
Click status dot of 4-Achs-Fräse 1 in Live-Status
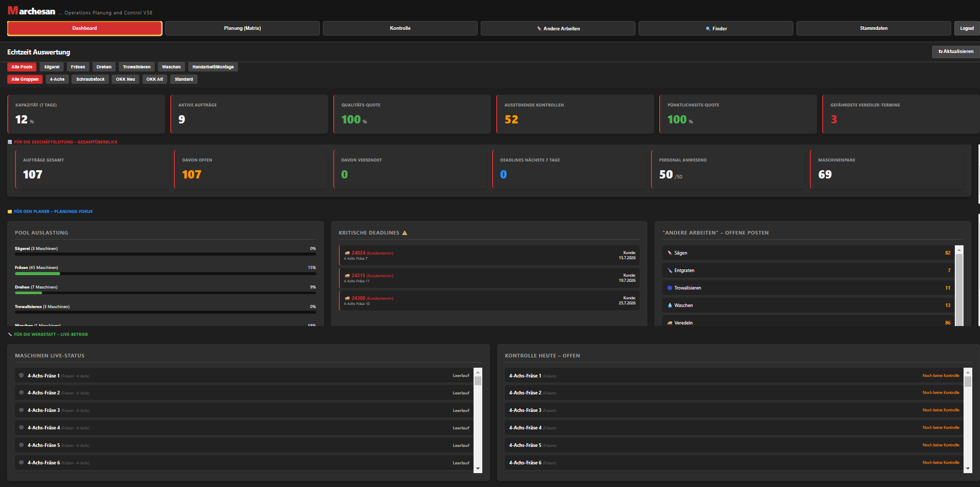click(21, 375)
